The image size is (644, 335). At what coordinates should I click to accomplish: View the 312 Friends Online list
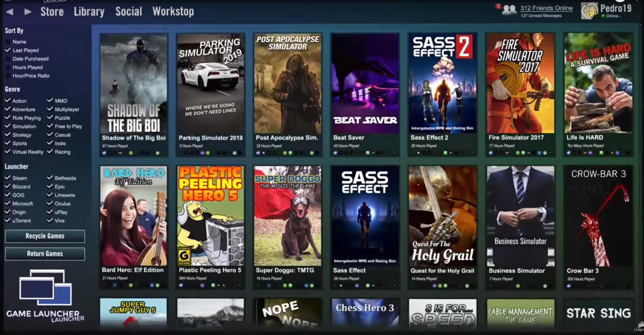(546, 8)
